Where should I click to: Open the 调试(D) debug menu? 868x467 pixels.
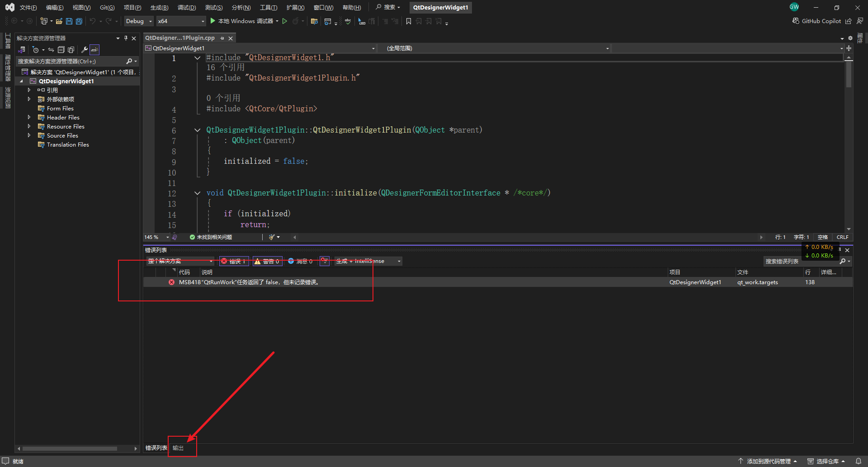point(187,8)
